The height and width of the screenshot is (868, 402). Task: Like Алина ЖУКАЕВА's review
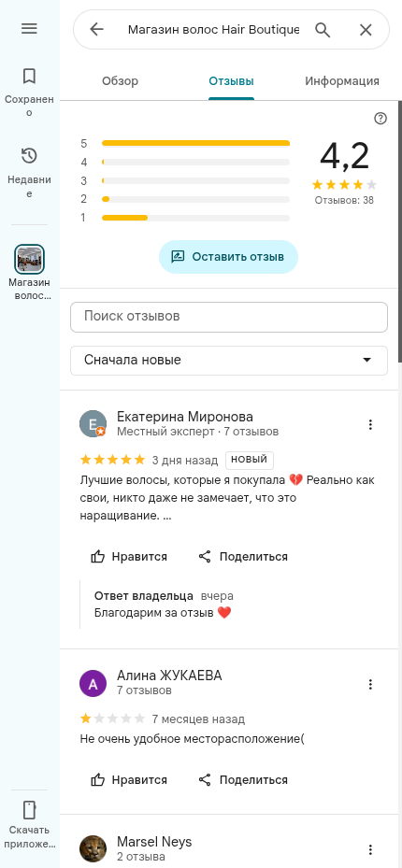pos(129,780)
